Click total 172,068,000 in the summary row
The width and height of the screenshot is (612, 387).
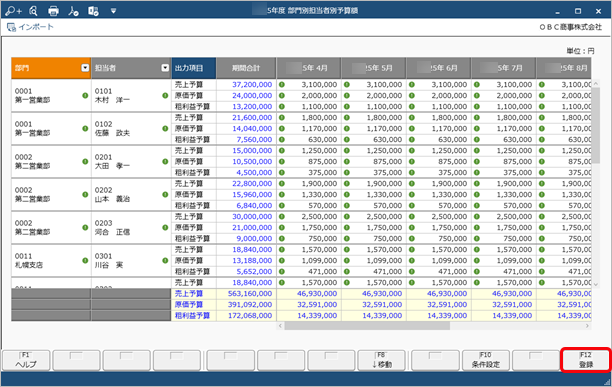(x=246, y=316)
